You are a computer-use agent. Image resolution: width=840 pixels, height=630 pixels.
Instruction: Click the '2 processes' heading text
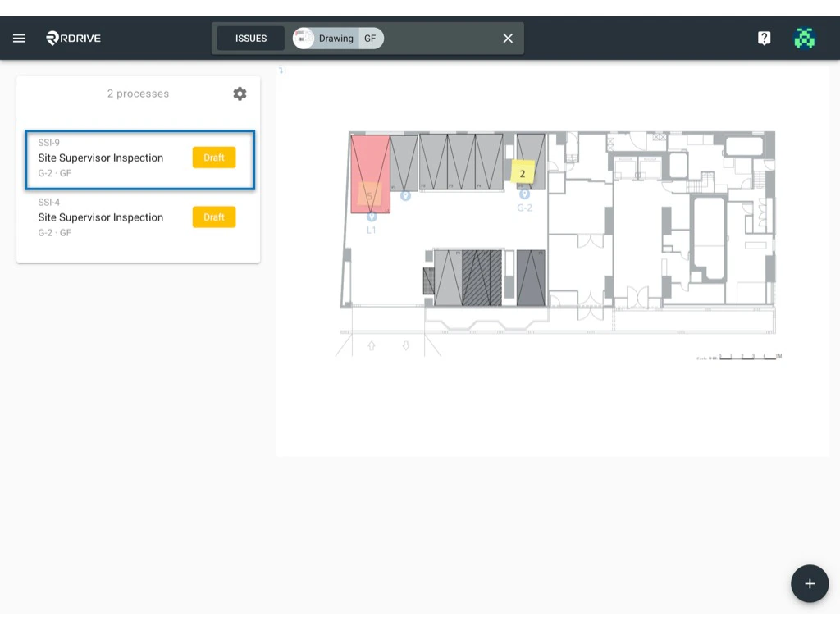tap(138, 94)
